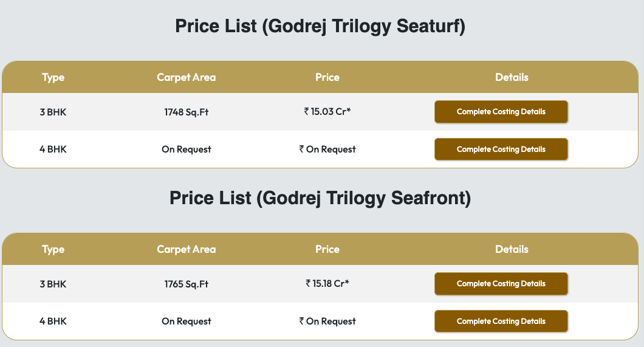The image size is (644, 347).
Task: Click the Price column header in Seafront table
Action: (x=327, y=249)
